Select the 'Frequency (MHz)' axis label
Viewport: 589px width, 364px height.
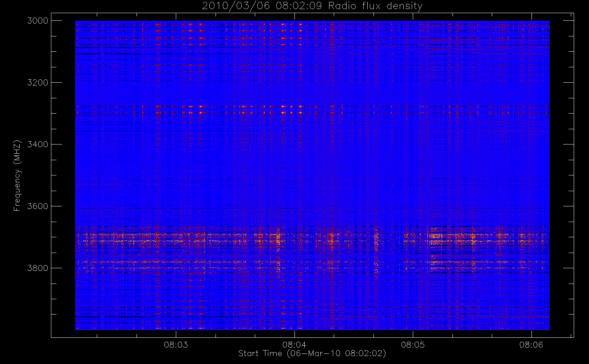17,175
